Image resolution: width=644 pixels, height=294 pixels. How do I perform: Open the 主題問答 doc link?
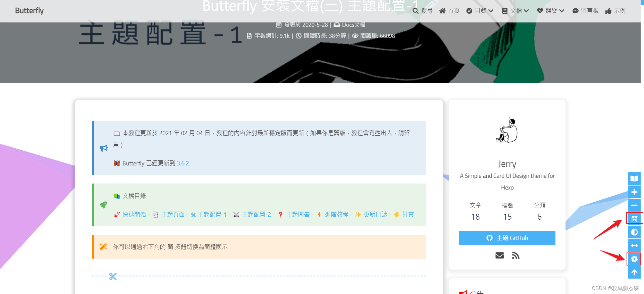click(x=298, y=214)
